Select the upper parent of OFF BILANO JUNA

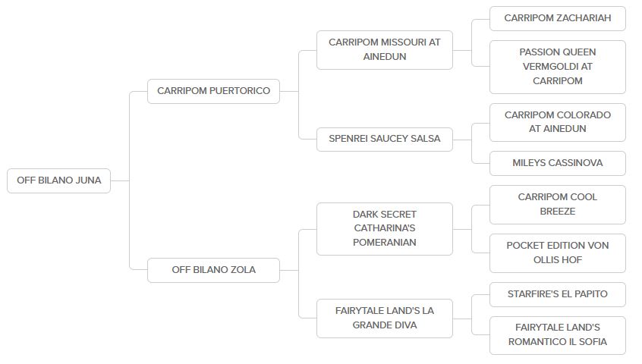click(213, 91)
